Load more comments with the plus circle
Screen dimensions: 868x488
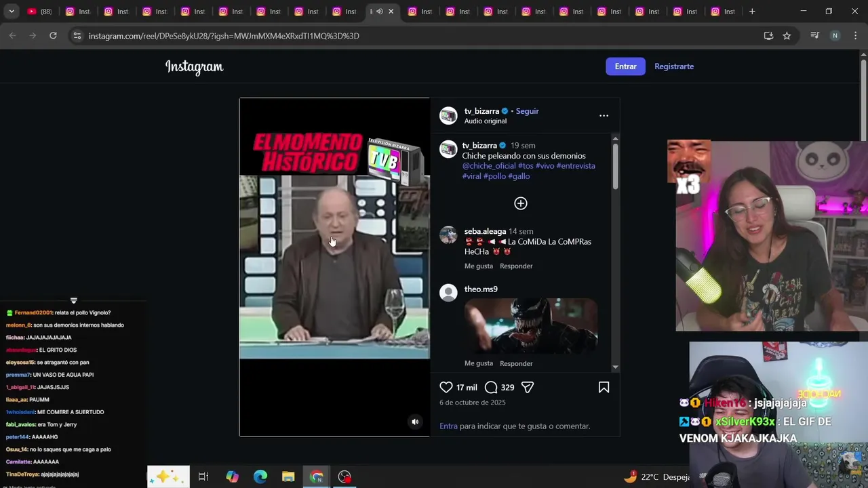(521, 203)
